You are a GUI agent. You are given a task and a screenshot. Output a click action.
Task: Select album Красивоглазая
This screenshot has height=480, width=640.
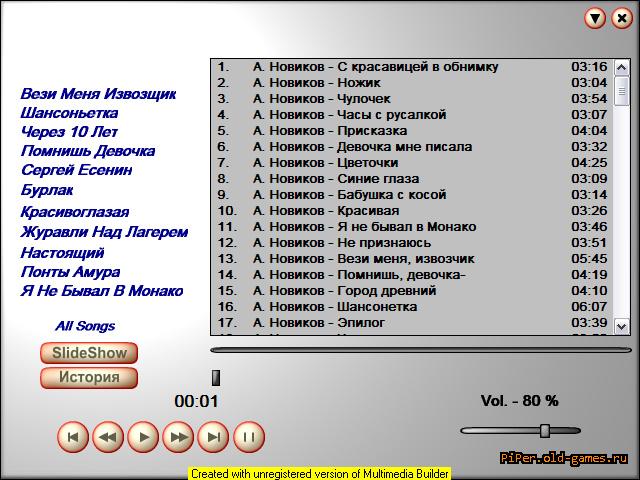75,212
